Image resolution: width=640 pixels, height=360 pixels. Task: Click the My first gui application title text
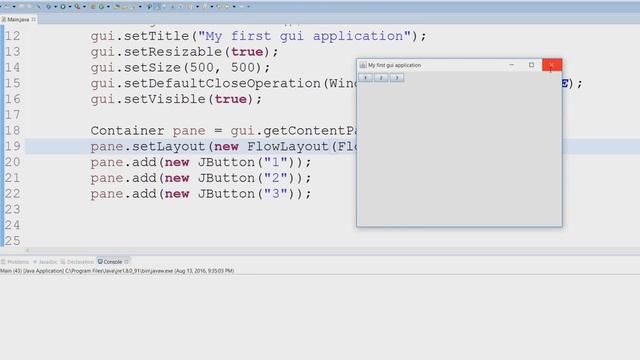[394, 65]
